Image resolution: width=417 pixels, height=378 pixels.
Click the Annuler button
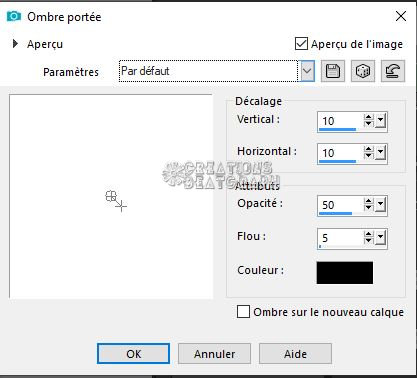[x=214, y=354]
